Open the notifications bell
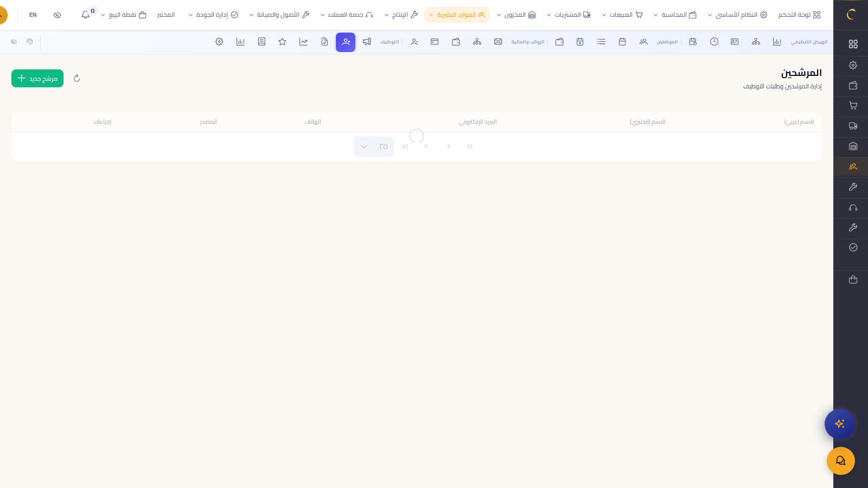The width and height of the screenshot is (868, 488). (x=86, y=15)
